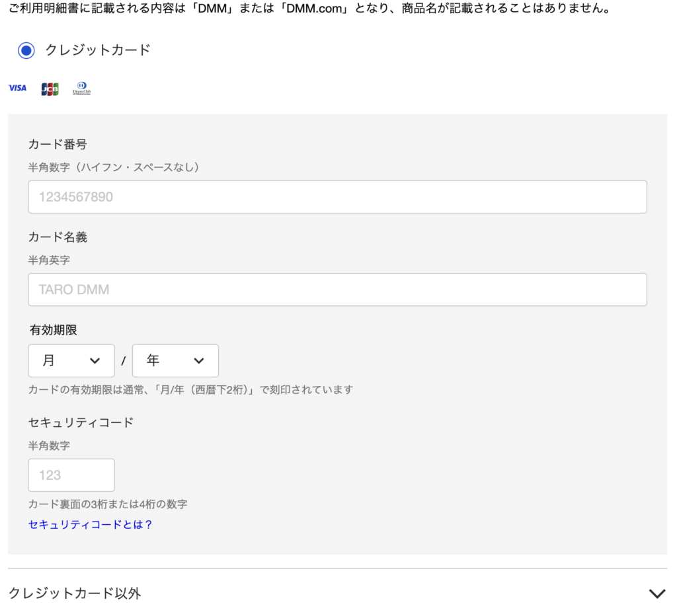The width and height of the screenshot is (677, 616).
Task: Expand the クレジットカード以外 section title
Action: (x=75, y=593)
